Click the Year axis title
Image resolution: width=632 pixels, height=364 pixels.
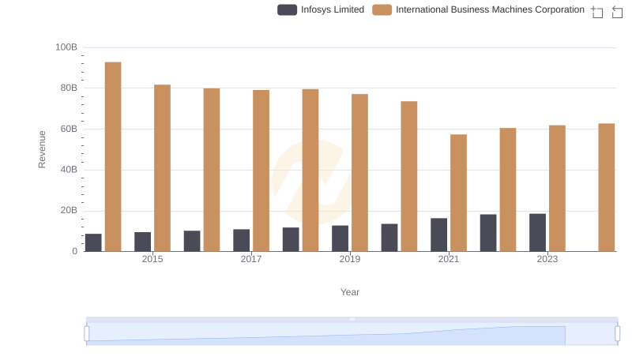350,292
